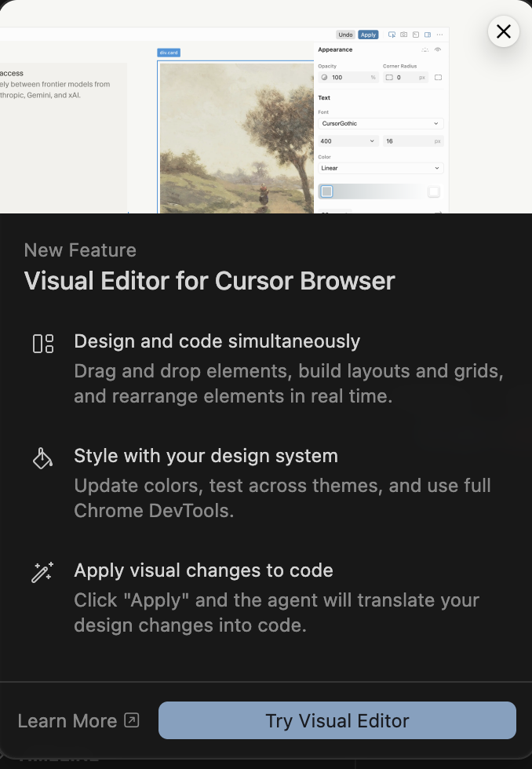The height and width of the screenshot is (769, 532).
Task: Click the paint bucket feature icon
Action: tap(42, 458)
